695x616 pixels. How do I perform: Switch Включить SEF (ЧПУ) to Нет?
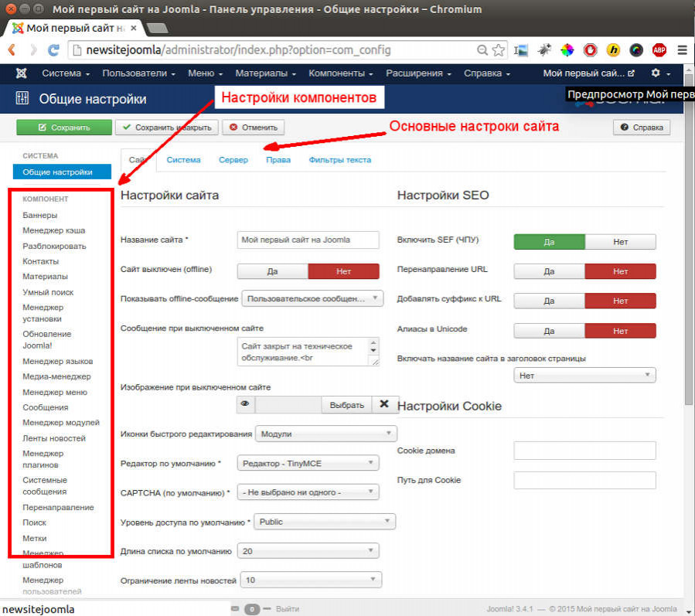(620, 242)
